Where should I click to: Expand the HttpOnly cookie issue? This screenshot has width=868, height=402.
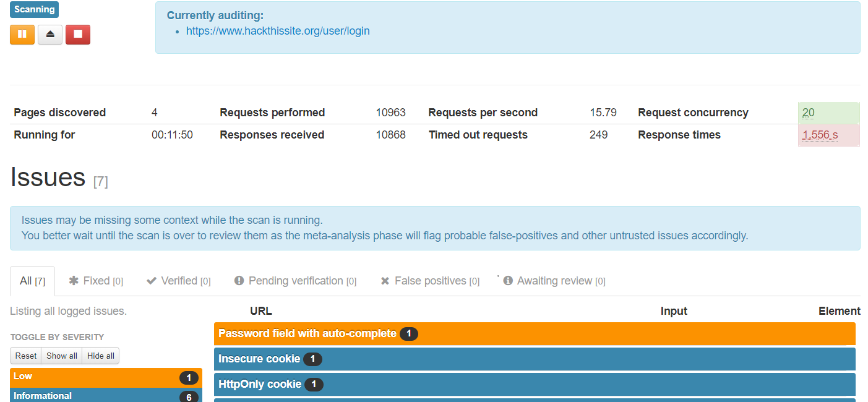point(260,384)
